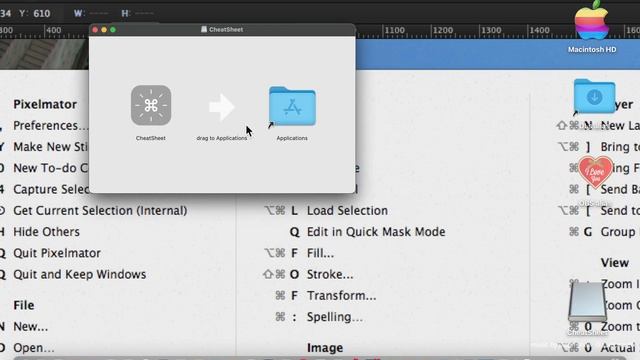640x360 pixels.
Task: Click the 'drag to Applications' label
Action: (222, 138)
